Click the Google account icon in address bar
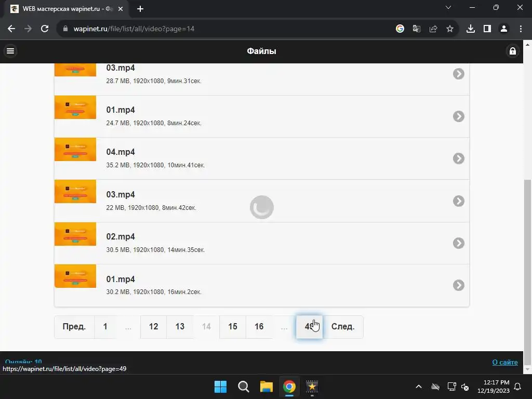The width and height of the screenshot is (532, 399). point(400,29)
